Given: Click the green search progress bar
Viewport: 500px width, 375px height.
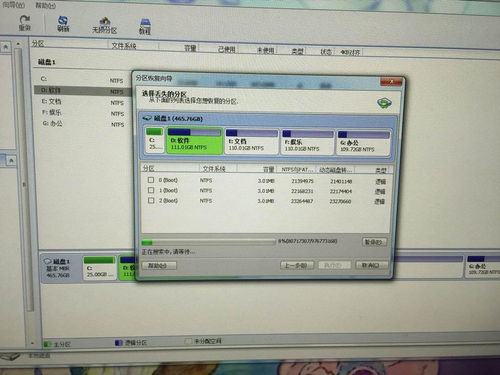Looking at the screenshot, I should coord(208,242).
